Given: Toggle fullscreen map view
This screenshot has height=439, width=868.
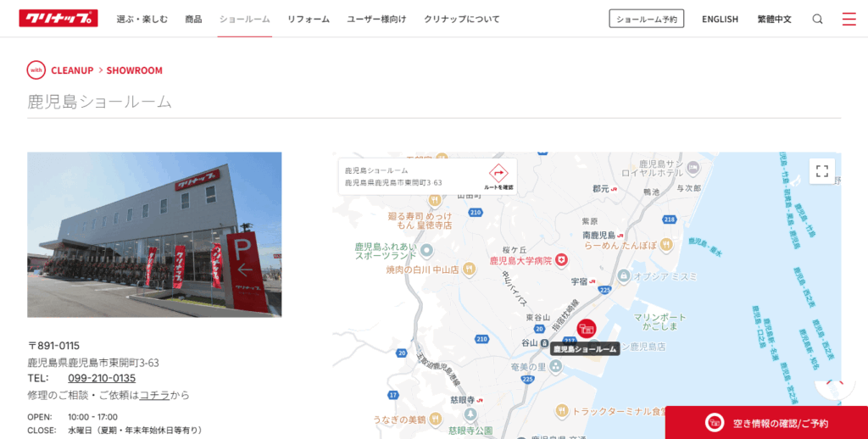Looking at the screenshot, I should tap(822, 171).
